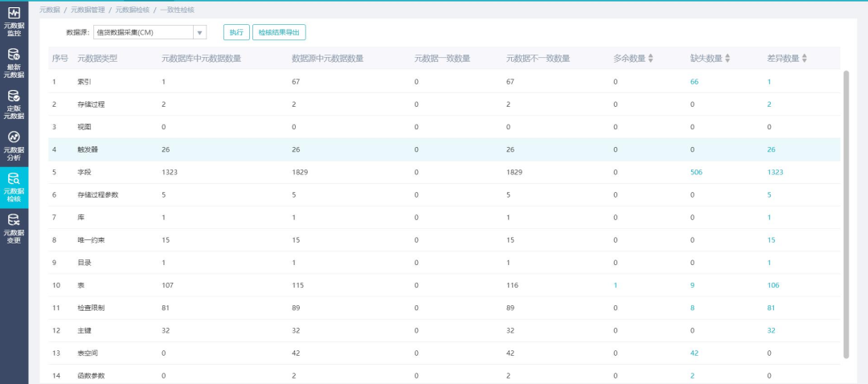Select 定版元数据 sidebar icon
Screen dimensions: 868x384
[14, 104]
